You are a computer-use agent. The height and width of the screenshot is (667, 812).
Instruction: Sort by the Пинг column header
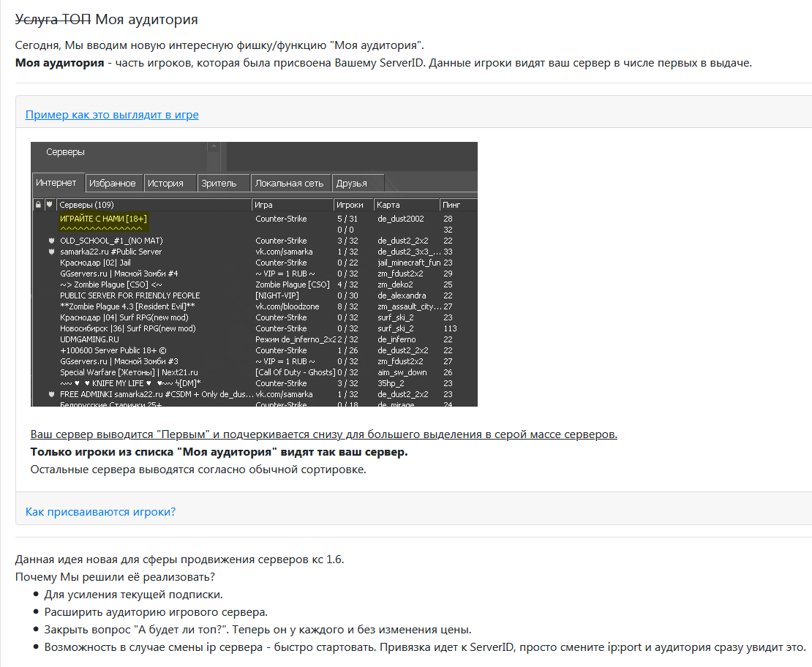(458, 205)
